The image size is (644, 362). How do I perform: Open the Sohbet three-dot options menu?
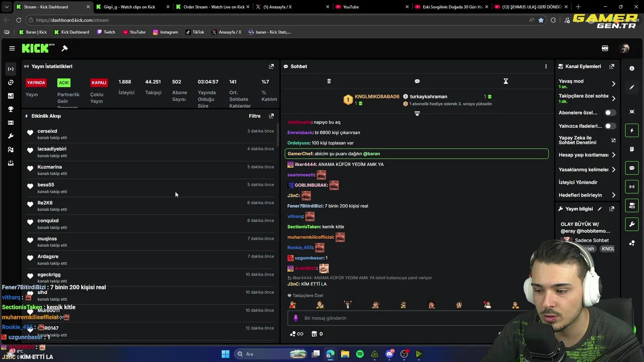(546, 66)
